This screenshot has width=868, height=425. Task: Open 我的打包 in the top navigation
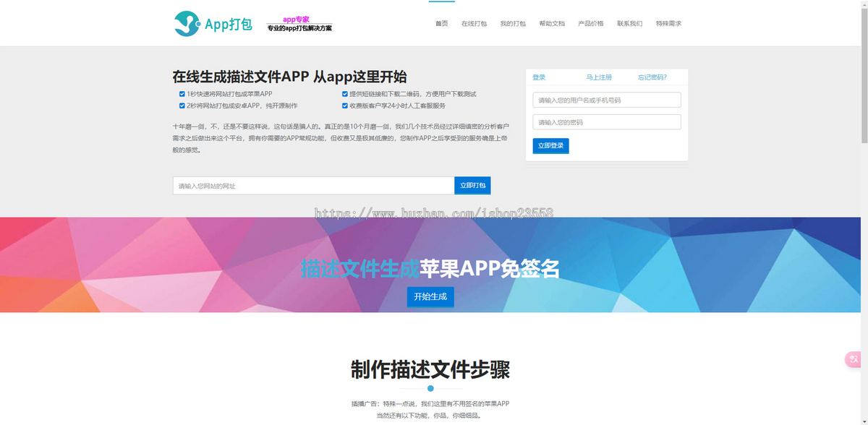[513, 24]
